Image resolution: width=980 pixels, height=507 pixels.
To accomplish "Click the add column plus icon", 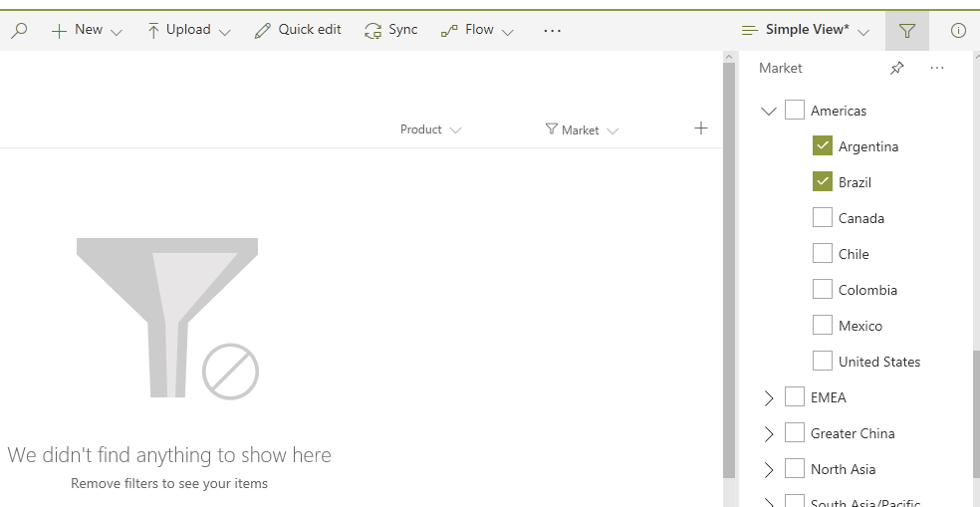I will pyautogui.click(x=701, y=128).
